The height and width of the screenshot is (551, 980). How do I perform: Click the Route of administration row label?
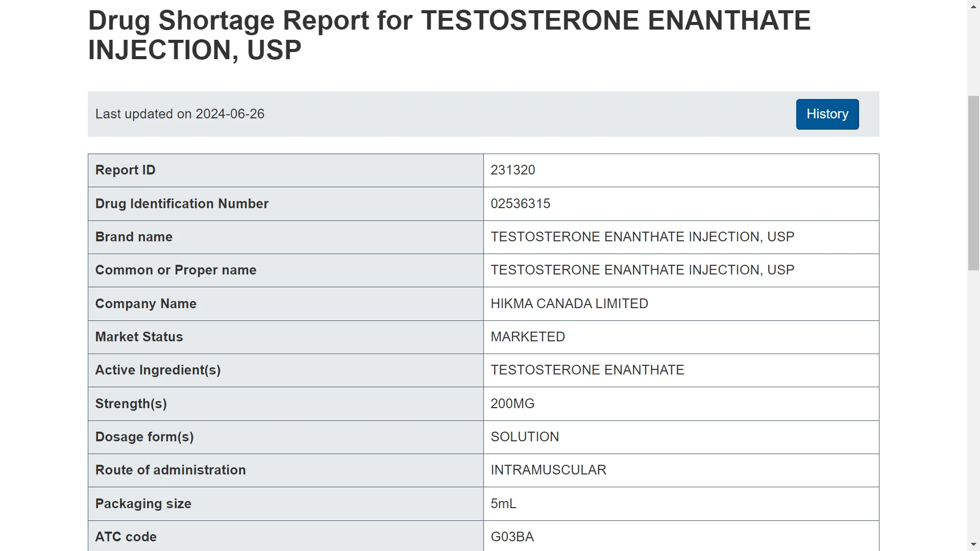[170, 470]
